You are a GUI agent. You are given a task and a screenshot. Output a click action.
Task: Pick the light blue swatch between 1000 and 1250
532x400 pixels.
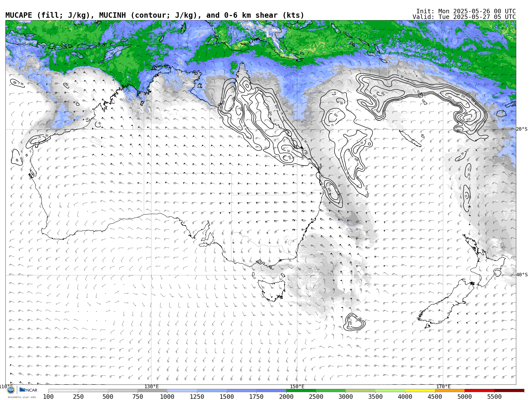[182, 390]
